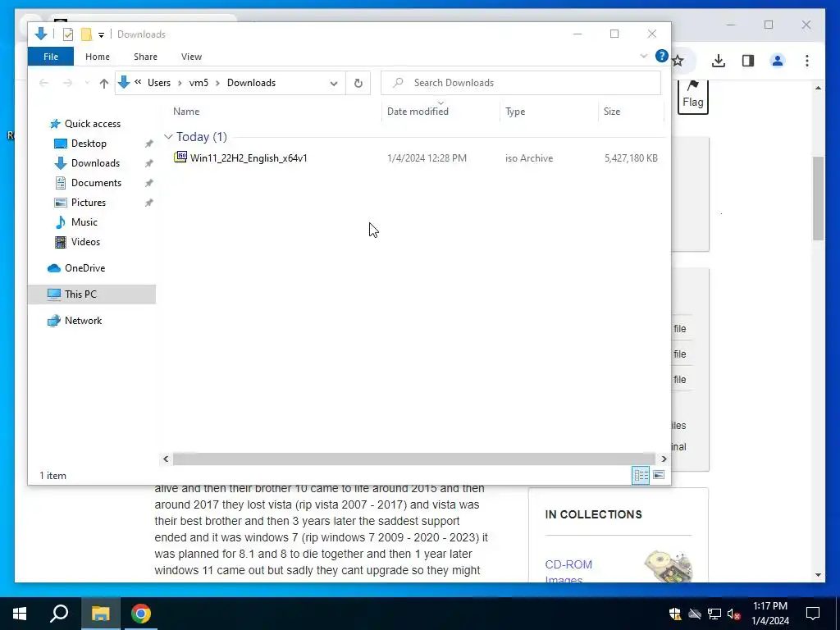Open Chrome three-dot menu
This screenshot has width=840, height=630.
[807, 61]
